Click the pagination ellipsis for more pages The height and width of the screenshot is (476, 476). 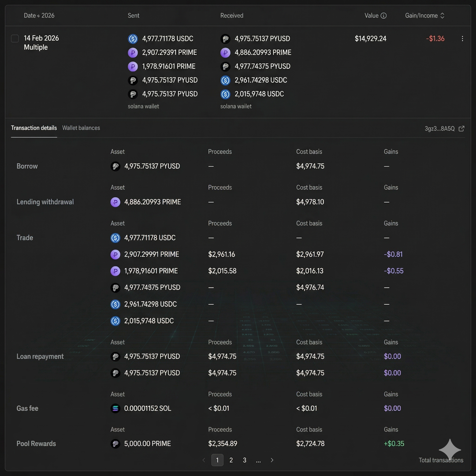point(258,460)
